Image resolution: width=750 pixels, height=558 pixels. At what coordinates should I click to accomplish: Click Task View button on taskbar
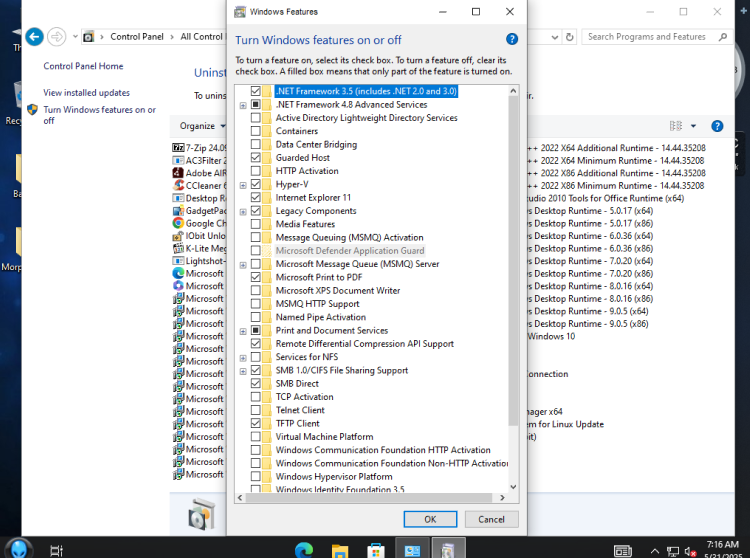click(56, 551)
